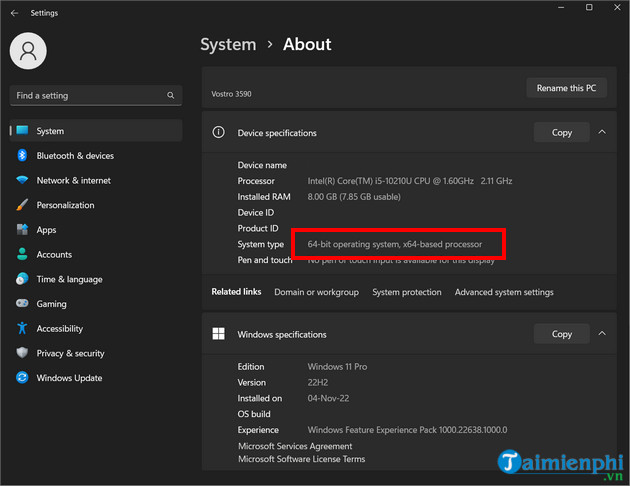The image size is (630, 486).
Task: Open Privacy & security page
Action: click(x=96, y=353)
